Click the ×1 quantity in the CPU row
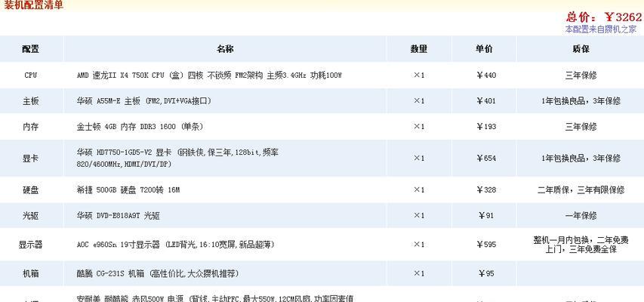The image size is (644, 302). click(419, 75)
